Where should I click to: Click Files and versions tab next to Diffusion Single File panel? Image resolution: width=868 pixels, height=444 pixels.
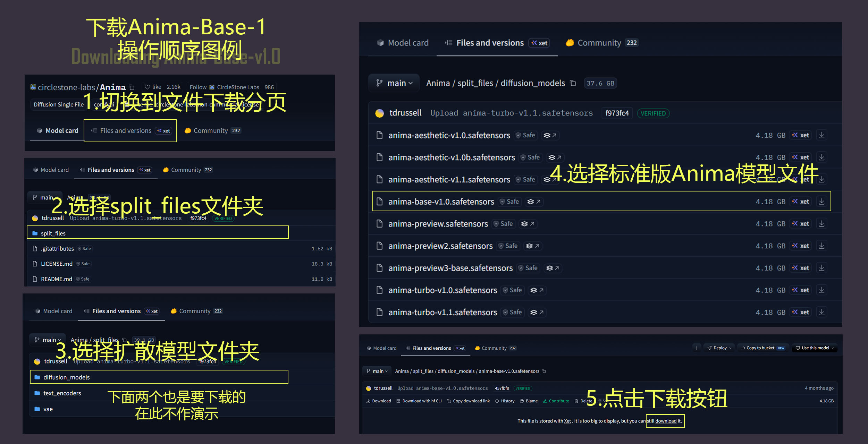[130, 131]
